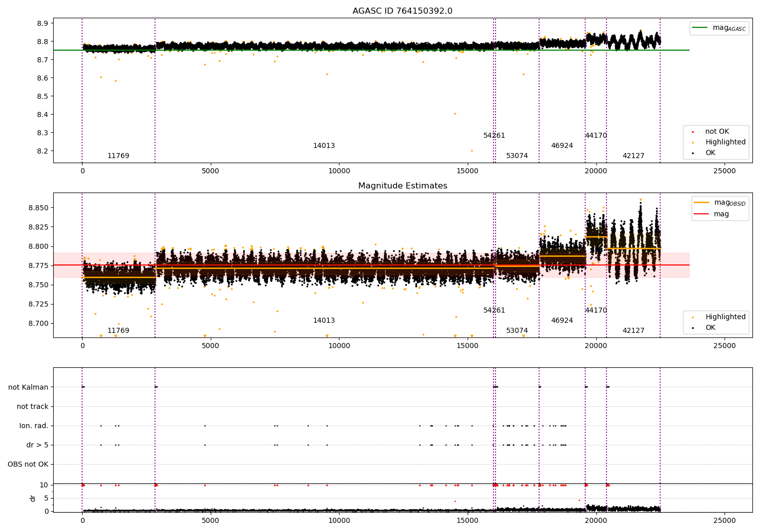760x532 pixels.
Task: Click obsid label 11769 in the Magnitude Estimates plot
Action: pyautogui.click(x=118, y=331)
